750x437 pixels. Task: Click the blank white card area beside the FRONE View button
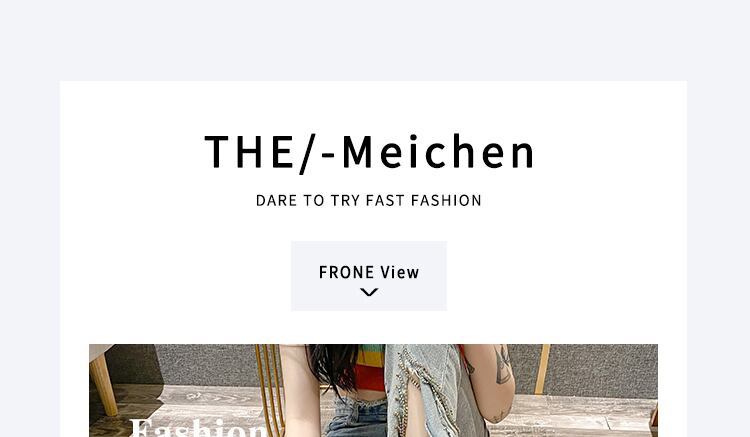click(564, 276)
